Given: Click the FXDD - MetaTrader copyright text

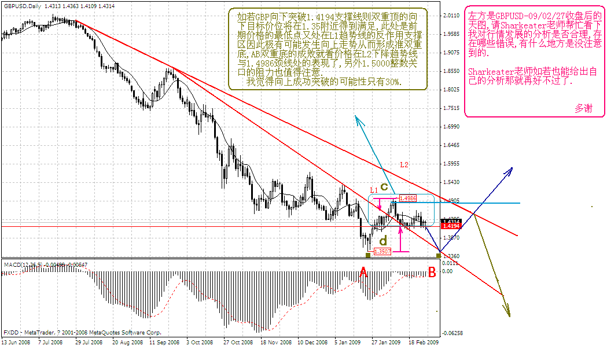Looking at the screenshot, I should click(82, 332).
